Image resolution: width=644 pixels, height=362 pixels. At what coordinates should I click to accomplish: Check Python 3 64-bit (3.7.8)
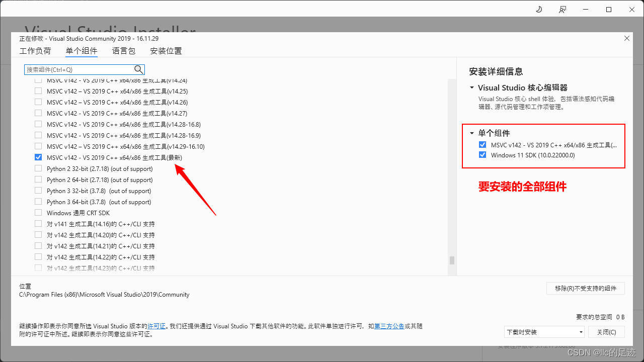38,202
